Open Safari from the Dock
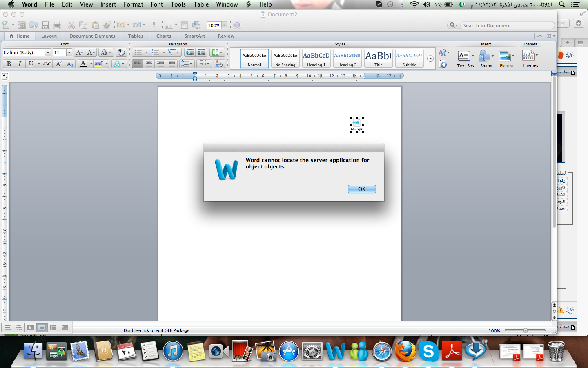Screen dimensions: 588x368 click(382, 351)
